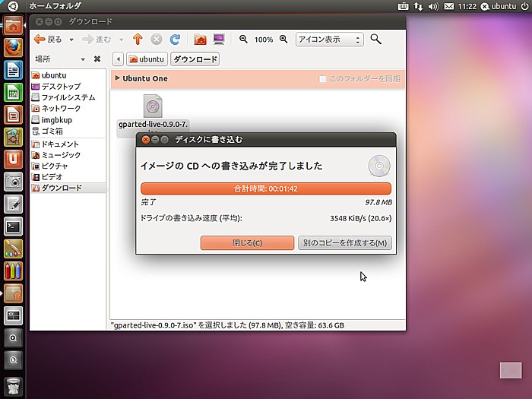This screenshot has height=399, width=532.
Task: Close the sidebar with the X icon
Action: click(97, 59)
